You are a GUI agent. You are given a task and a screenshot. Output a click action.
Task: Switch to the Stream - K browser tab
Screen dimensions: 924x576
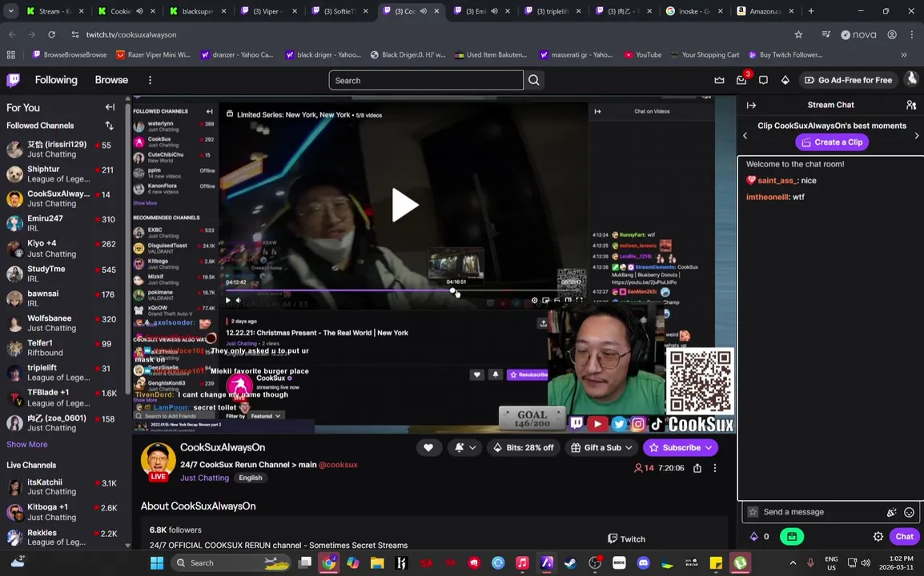coord(55,11)
